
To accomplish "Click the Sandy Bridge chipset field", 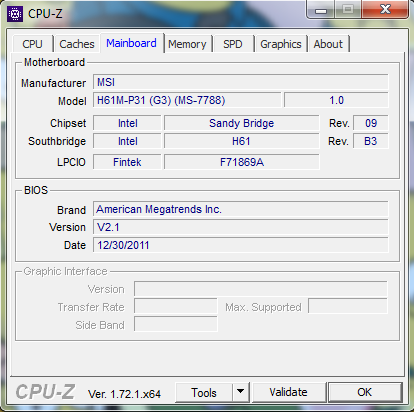I will click(x=242, y=123).
